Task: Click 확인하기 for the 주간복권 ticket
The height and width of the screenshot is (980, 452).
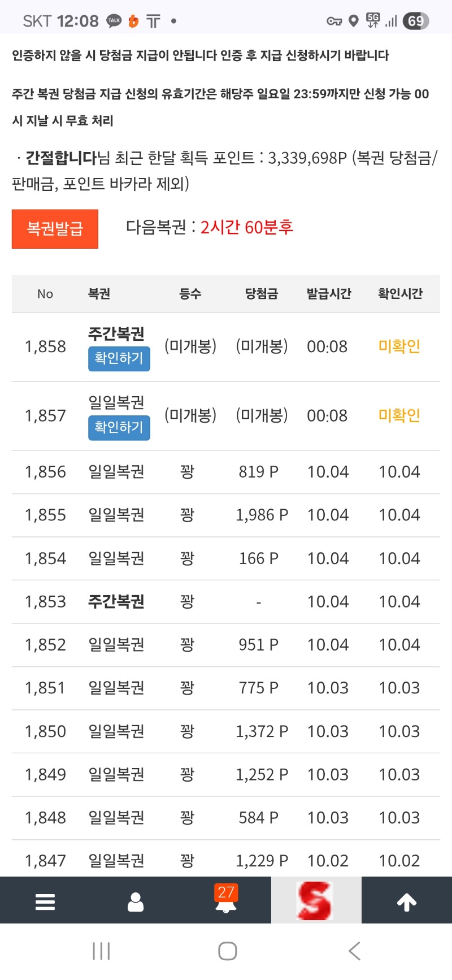Action: point(119,358)
